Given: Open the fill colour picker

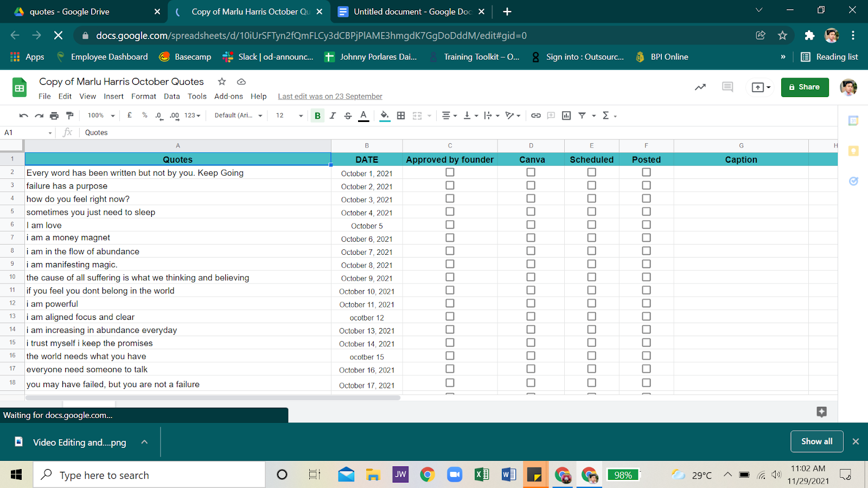Looking at the screenshot, I should 385,115.
